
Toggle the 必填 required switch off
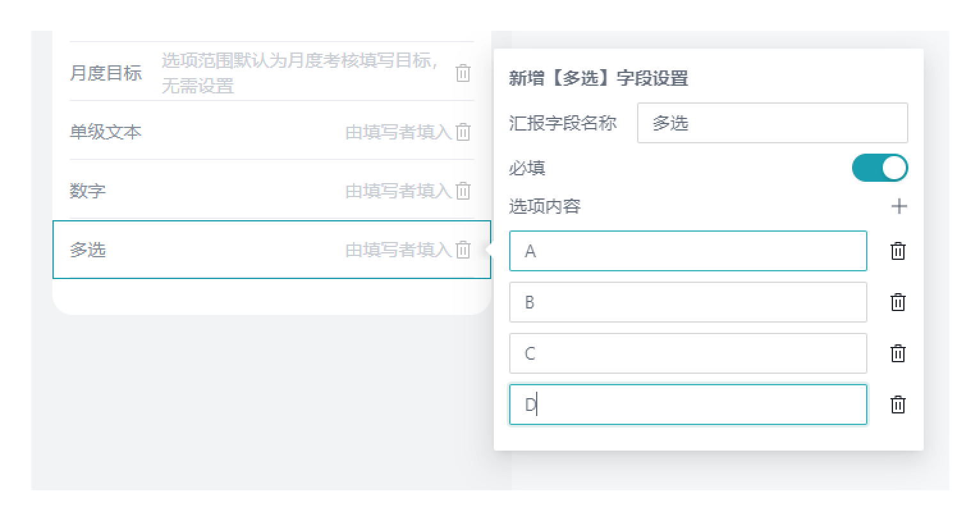[879, 168]
